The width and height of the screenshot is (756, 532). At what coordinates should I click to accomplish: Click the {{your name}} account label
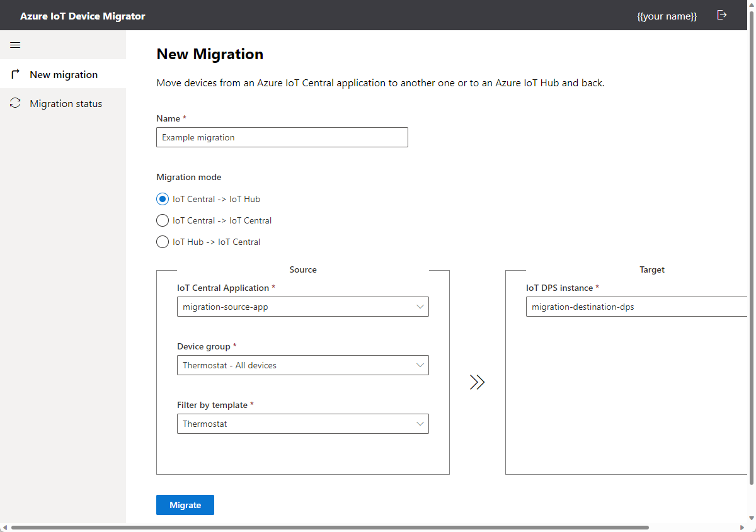click(x=667, y=16)
